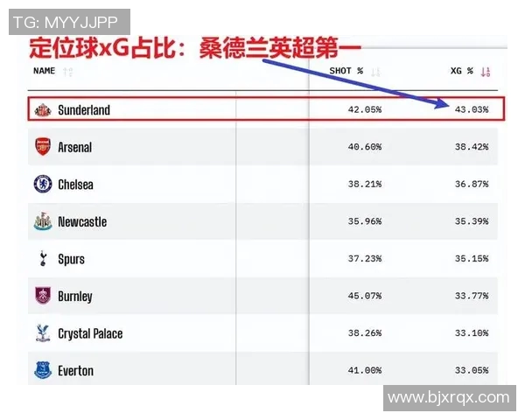Click the Newcastle club crest icon

[42, 221]
